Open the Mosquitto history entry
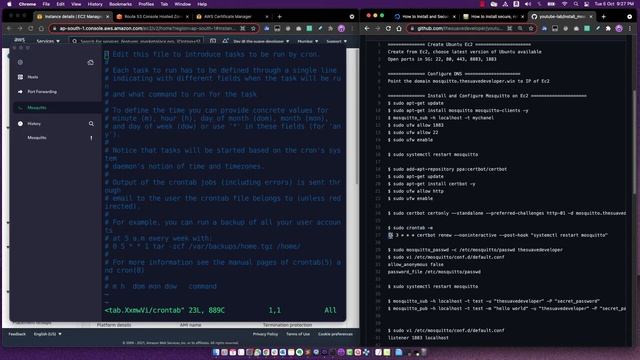Screen dimensions: 640x360 (37, 138)
